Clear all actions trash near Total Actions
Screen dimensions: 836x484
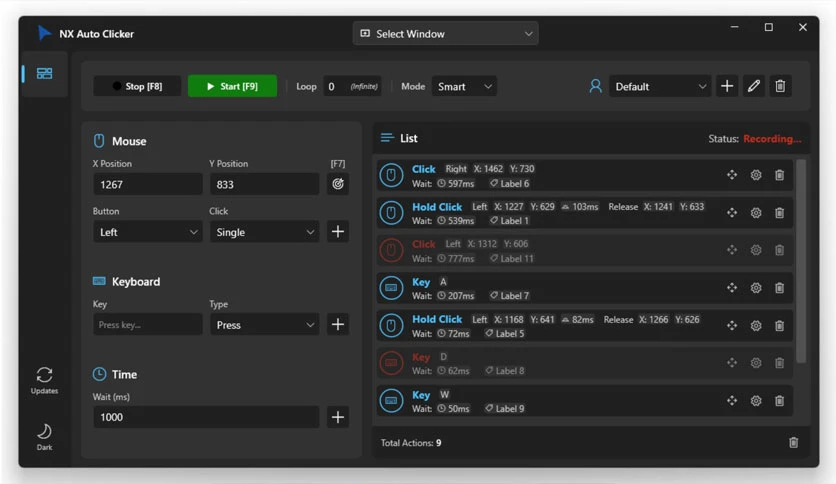point(793,442)
